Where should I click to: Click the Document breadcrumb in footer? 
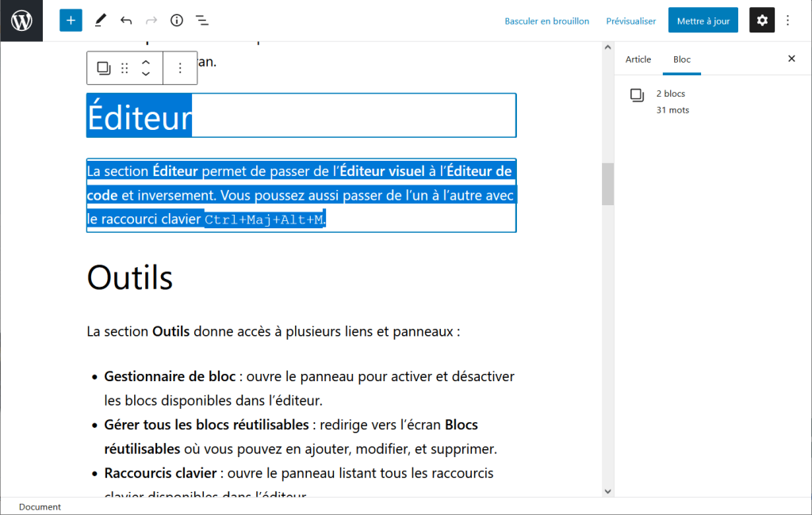click(x=40, y=507)
